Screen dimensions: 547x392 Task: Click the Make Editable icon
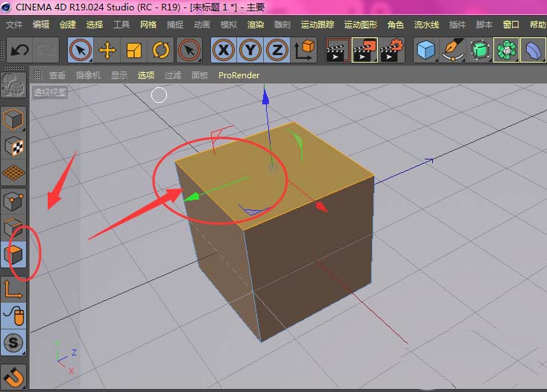(x=13, y=86)
